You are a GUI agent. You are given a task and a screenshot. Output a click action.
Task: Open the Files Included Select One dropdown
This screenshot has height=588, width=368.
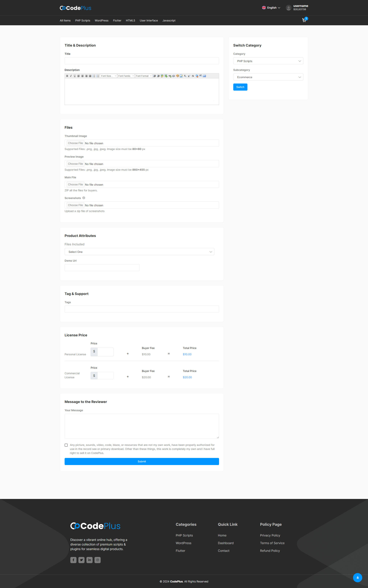139,252
